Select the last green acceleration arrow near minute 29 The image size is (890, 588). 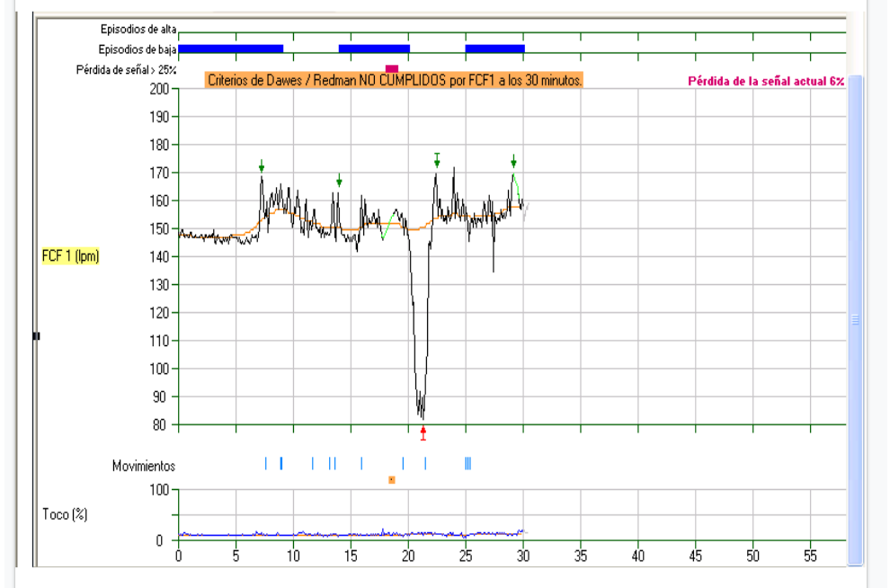pos(513,161)
